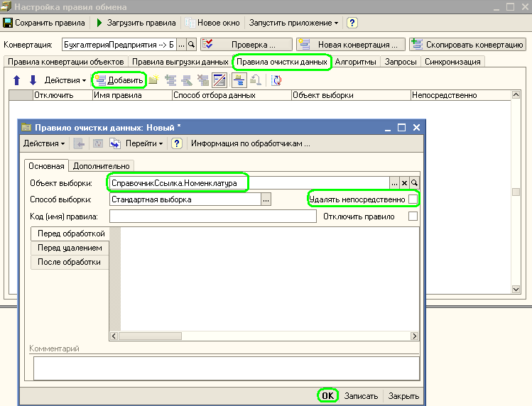Open Информация по обработчикам ...
The image size is (532, 406).
(251, 143)
